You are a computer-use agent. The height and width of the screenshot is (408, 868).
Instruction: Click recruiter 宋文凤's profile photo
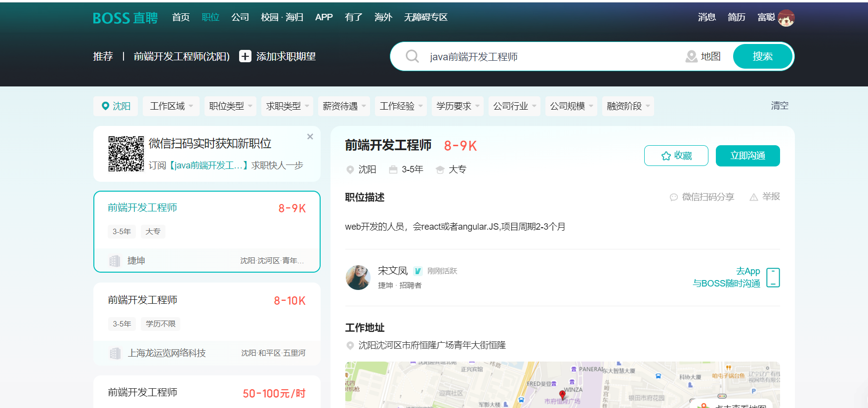(358, 277)
